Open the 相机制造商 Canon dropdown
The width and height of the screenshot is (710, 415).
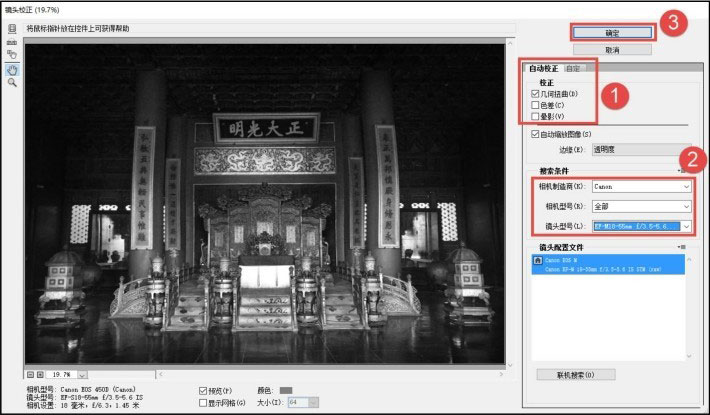point(641,186)
